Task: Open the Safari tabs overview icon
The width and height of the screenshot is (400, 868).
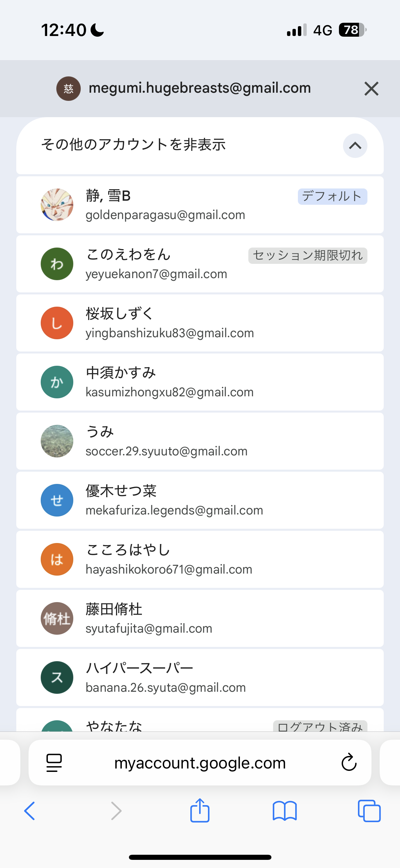Action: click(x=369, y=811)
